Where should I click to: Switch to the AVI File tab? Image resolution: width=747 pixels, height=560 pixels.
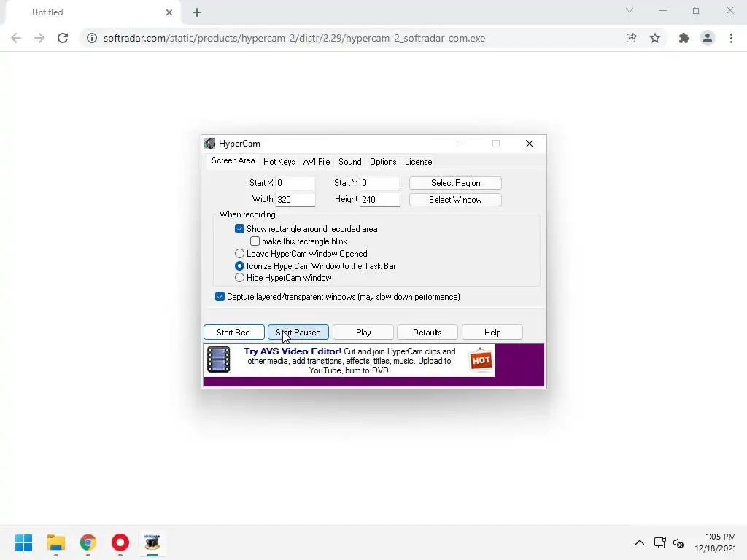click(317, 162)
